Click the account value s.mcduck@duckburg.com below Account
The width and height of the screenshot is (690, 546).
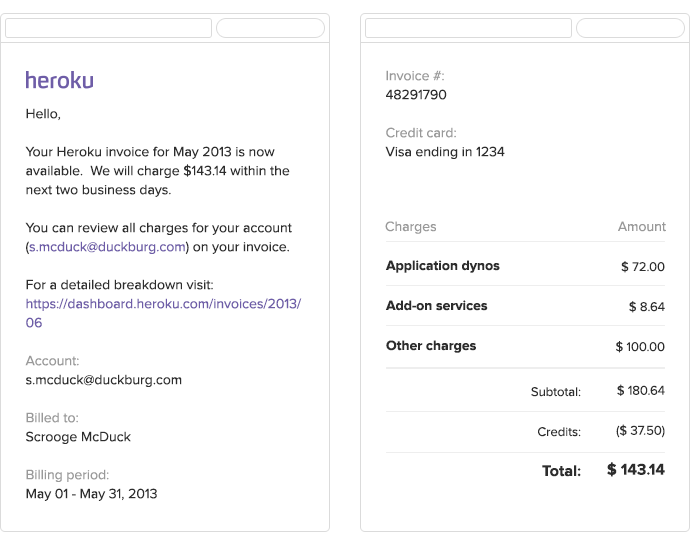103,380
